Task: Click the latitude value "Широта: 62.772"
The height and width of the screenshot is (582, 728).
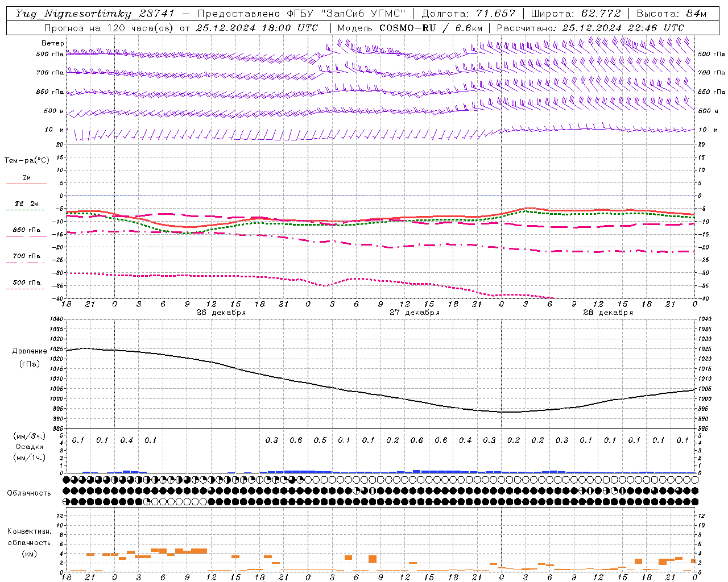Action: point(577,14)
